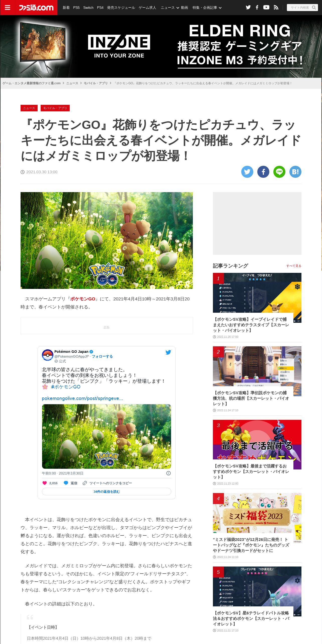Click the article's main Pokémon GO image
The width and height of the screenshot is (322, 644).
point(107,240)
